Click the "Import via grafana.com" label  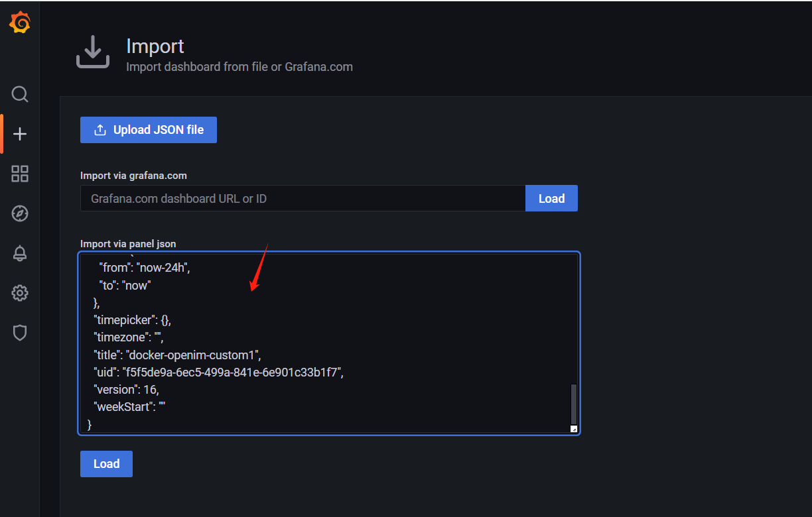tap(133, 176)
